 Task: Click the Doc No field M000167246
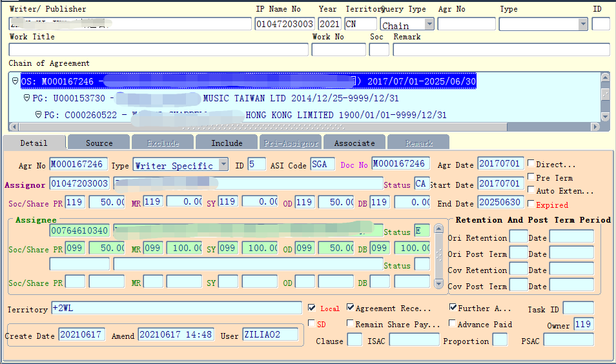[401, 163]
